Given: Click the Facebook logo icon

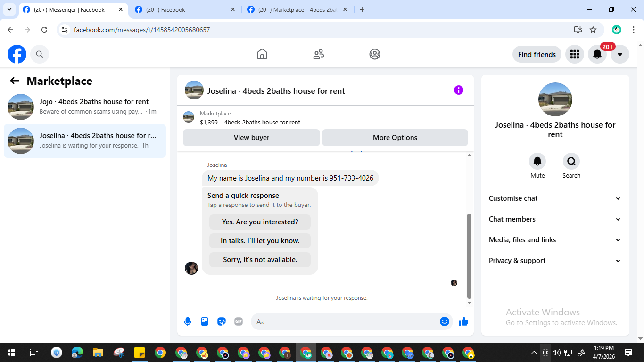Looking at the screenshot, I should tap(17, 54).
